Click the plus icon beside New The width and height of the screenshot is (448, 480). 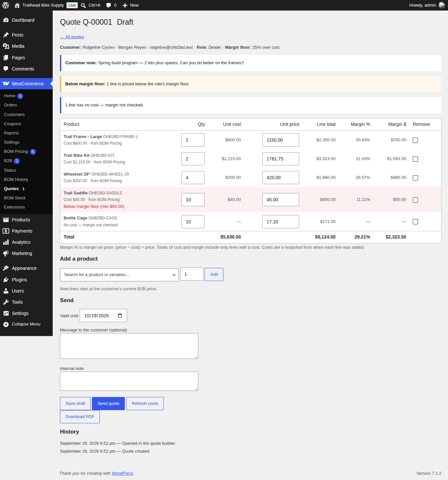[125, 5]
